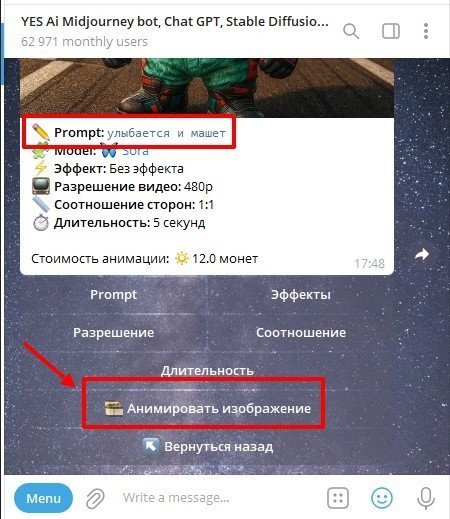Image resolution: width=450 pixels, height=519 pixels.
Task: Select the Prompt inline button
Action: click(x=114, y=295)
